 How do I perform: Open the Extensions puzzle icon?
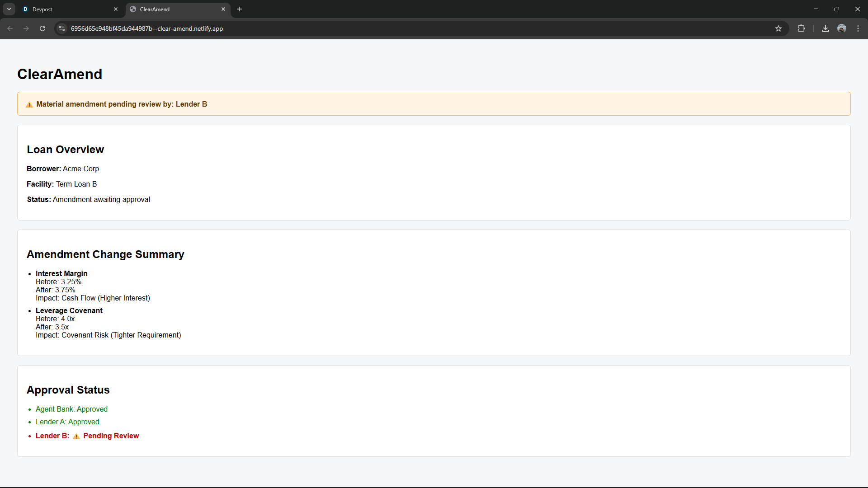coord(801,28)
